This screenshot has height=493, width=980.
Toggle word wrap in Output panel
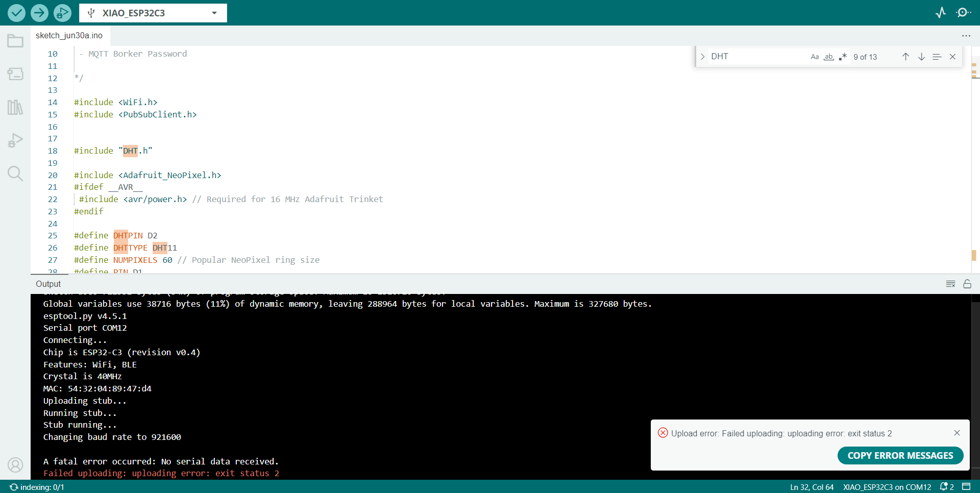coord(950,284)
